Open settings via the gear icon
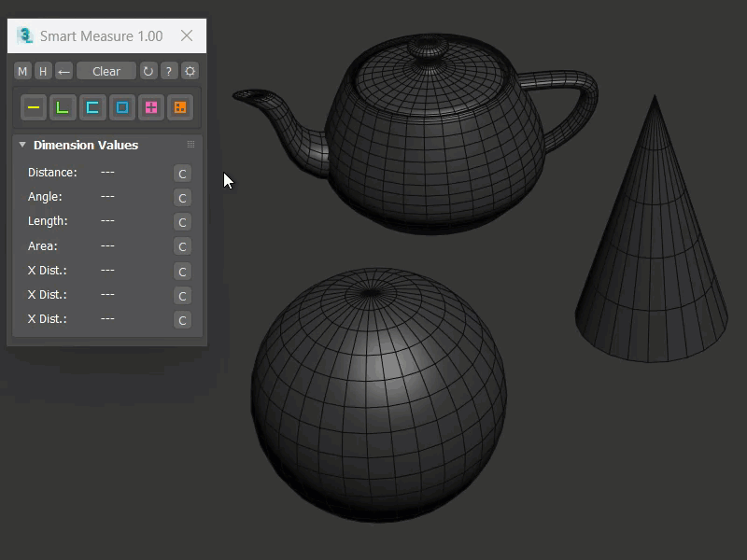 click(x=190, y=71)
